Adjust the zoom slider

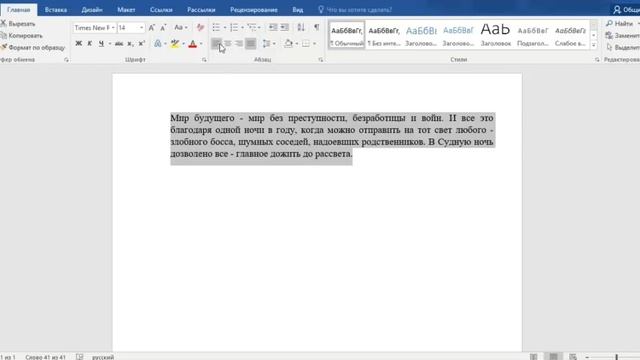[616, 357]
